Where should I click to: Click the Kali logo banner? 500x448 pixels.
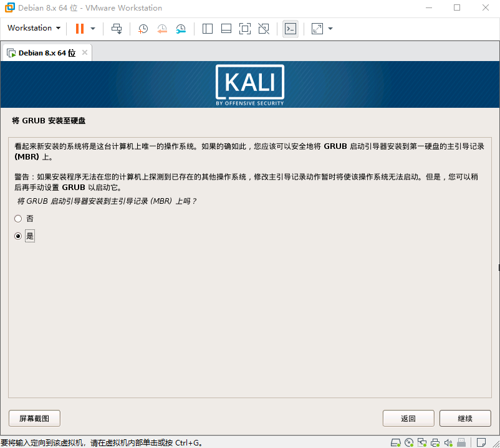point(250,85)
